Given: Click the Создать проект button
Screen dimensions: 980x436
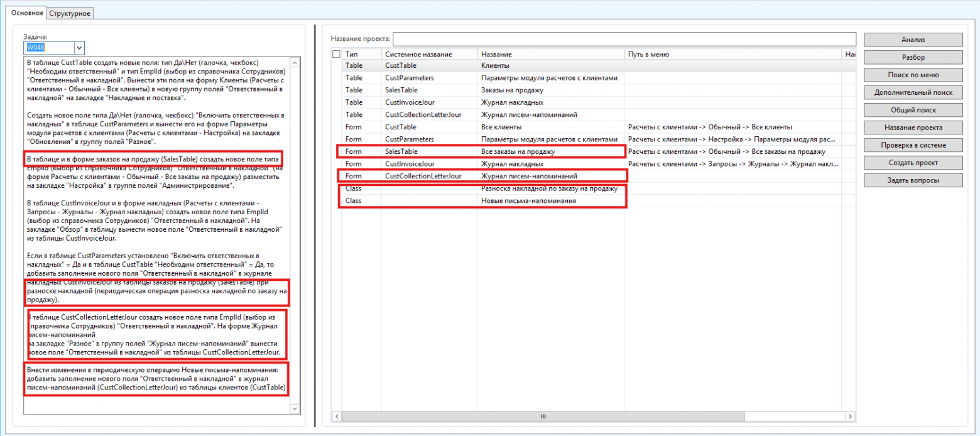Looking at the screenshot, I should [913, 163].
